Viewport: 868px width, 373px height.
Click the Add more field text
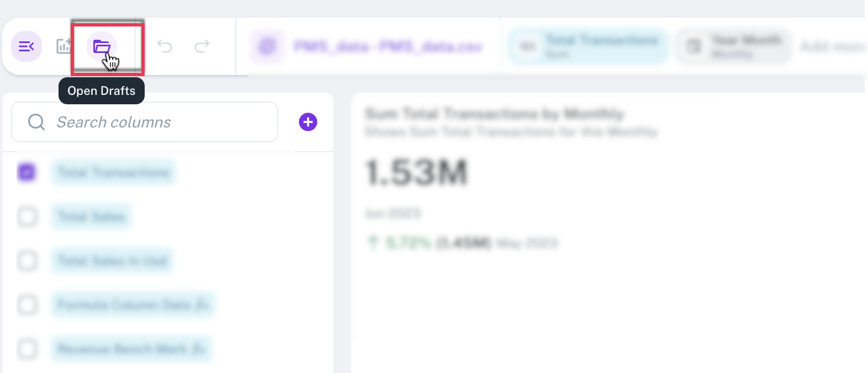click(x=832, y=46)
